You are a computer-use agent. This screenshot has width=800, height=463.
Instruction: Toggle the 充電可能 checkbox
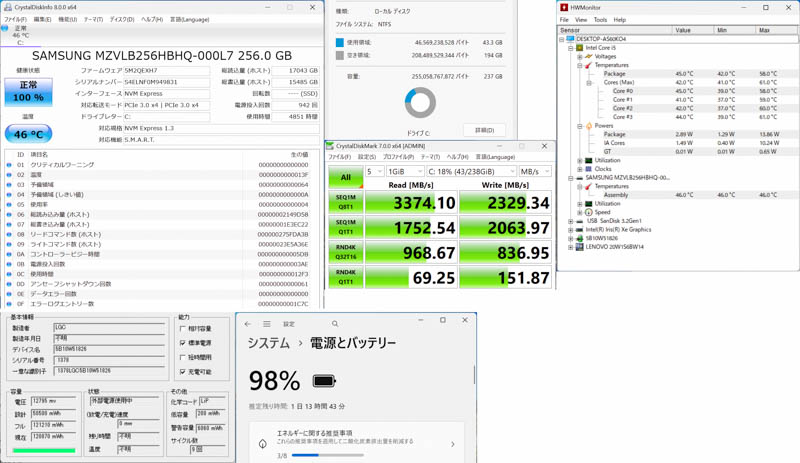tap(183, 372)
